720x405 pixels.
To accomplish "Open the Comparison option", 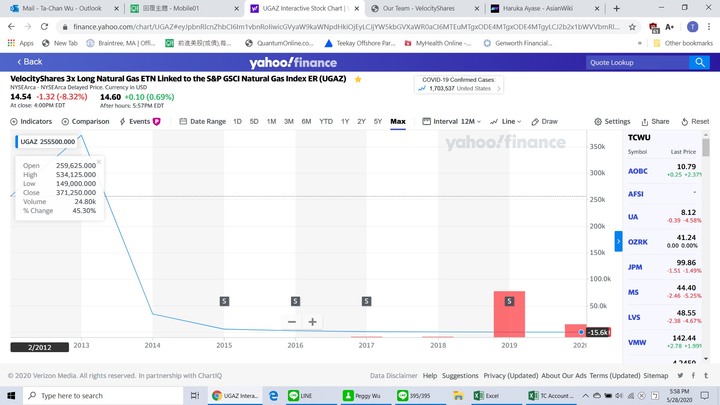I will pos(85,121).
